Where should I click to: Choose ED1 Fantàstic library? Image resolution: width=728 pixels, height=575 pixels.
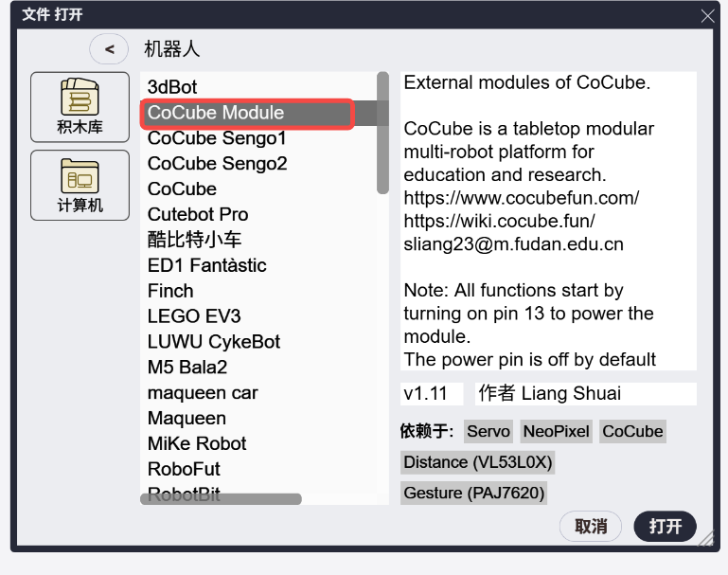coord(206,265)
